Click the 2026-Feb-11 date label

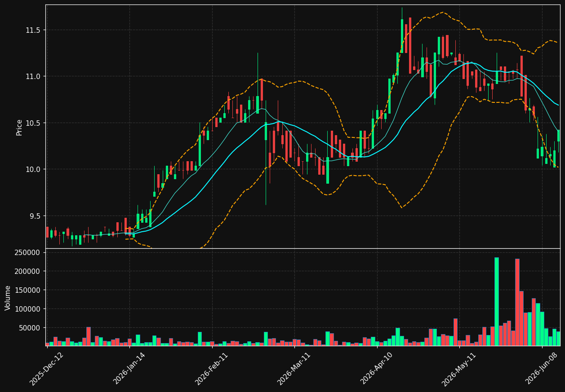212,369
